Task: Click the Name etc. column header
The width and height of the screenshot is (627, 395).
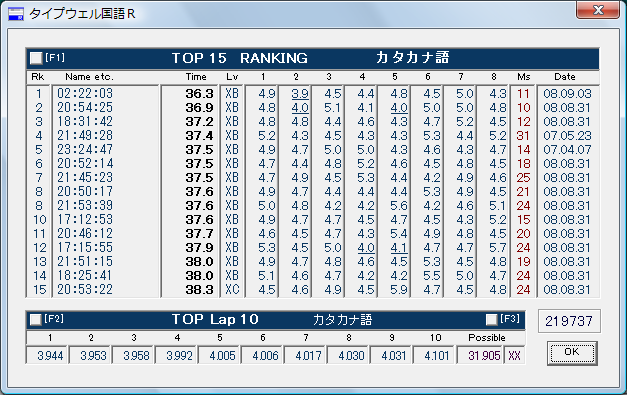Action: click(x=90, y=77)
